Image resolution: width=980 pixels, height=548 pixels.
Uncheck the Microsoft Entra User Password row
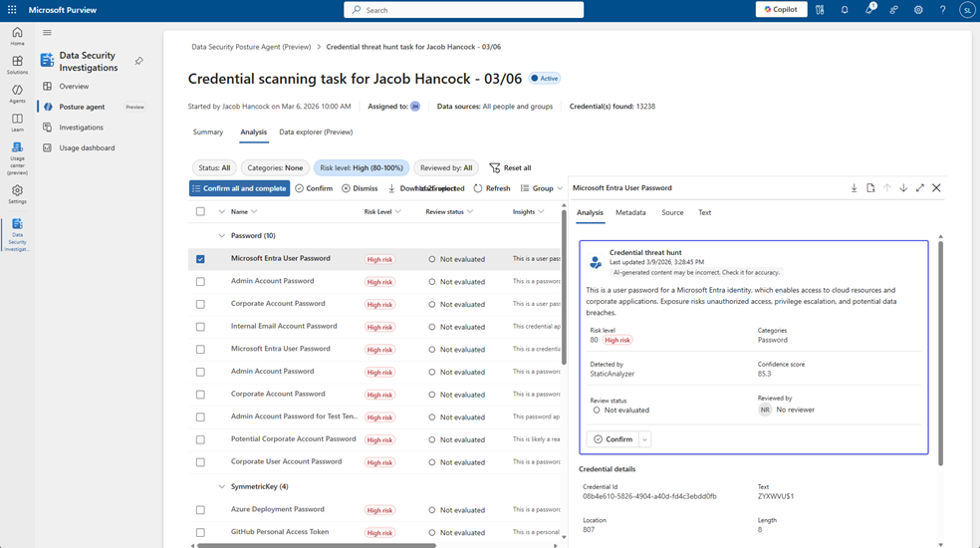(x=200, y=259)
